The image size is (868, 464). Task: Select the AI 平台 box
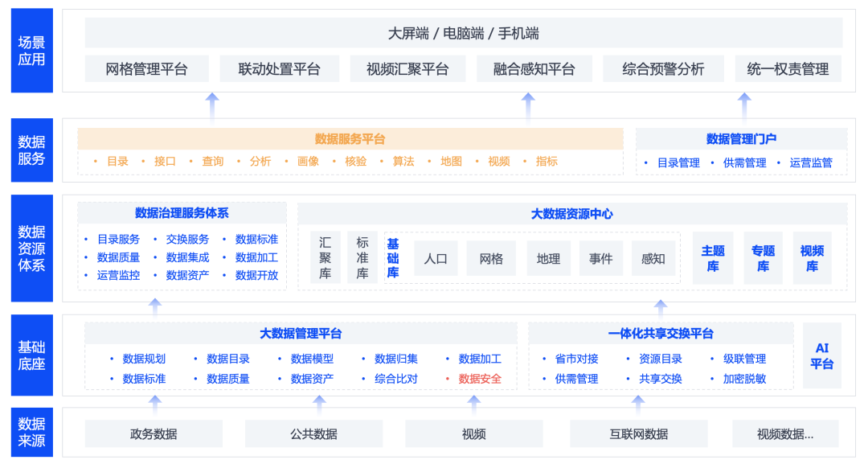[821, 355]
